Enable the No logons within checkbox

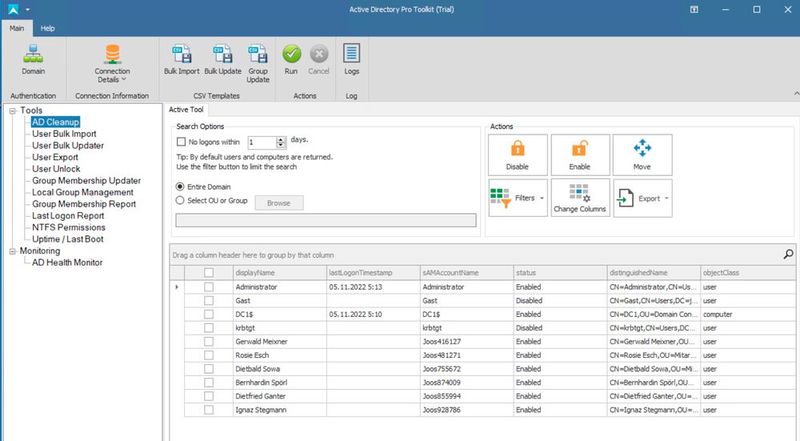point(181,142)
